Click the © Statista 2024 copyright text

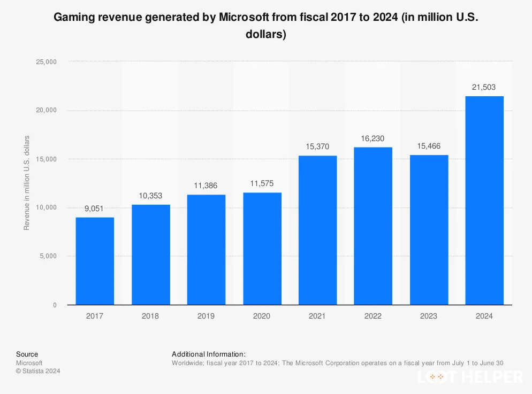[38, 371]
